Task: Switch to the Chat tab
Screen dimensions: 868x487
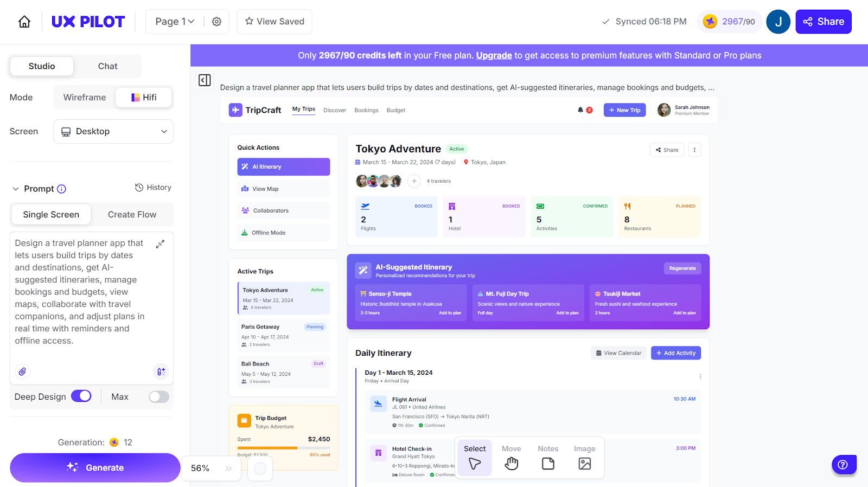Action: [x=107, y=66]
